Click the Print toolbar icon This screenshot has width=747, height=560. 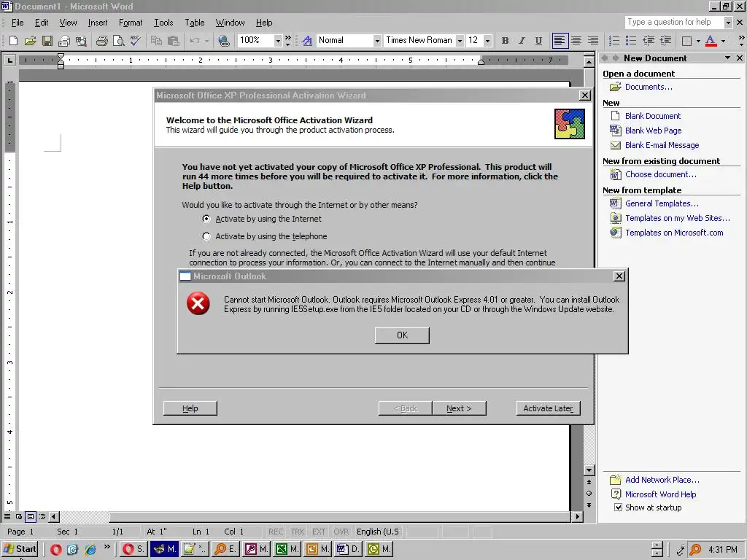coord(101,41)
